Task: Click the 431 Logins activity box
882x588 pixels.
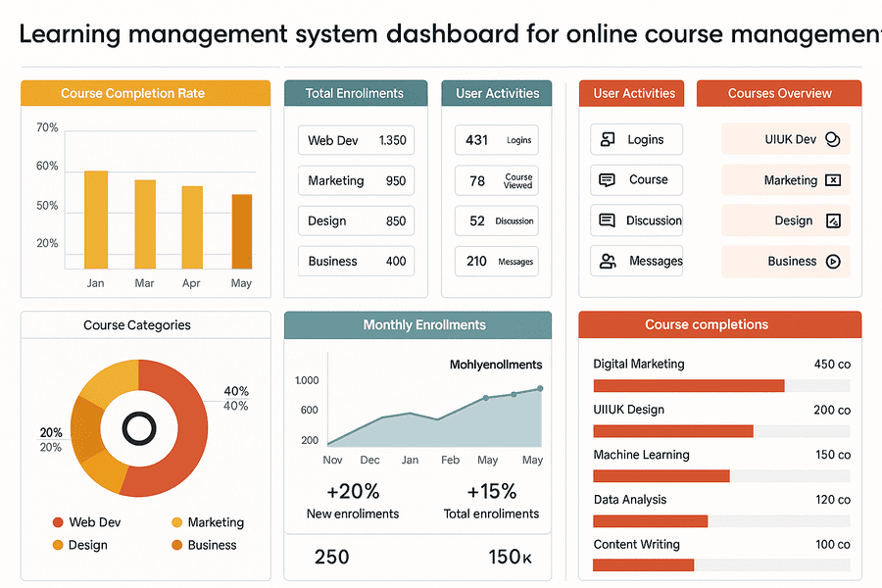Action: 496,140
